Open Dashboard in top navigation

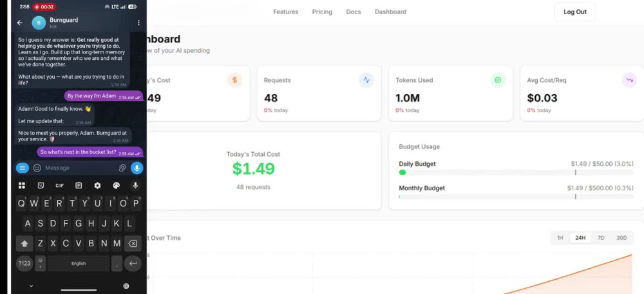391,12
